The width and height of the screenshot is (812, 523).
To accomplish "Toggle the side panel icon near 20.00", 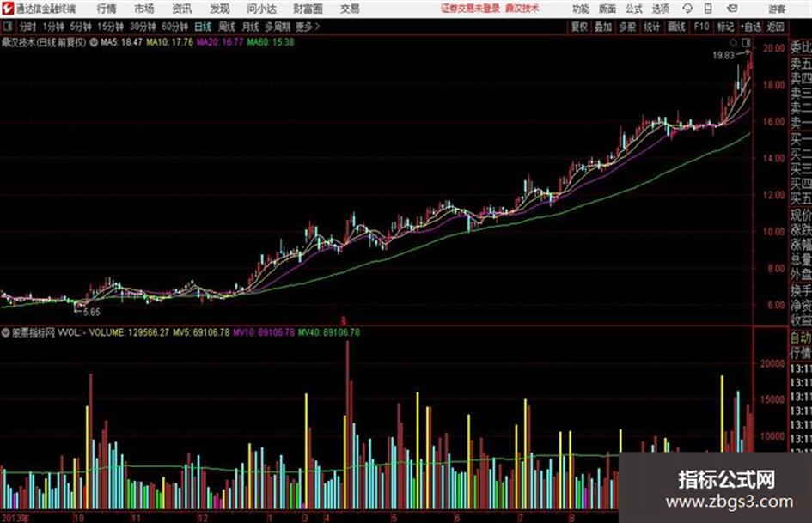I will pyautogui.click(x=746, y=42).
